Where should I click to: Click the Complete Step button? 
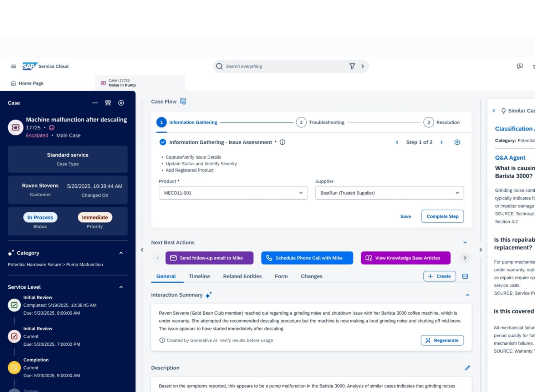442,216
